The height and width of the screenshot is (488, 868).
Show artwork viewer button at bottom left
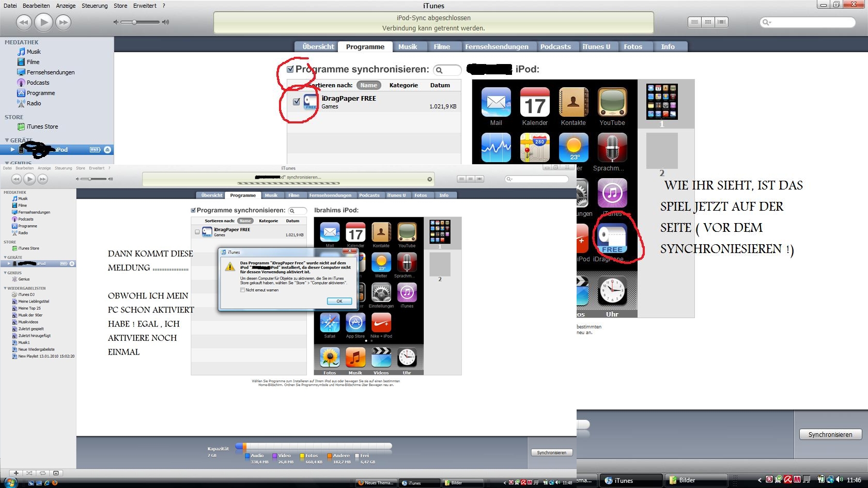[56, 473]
